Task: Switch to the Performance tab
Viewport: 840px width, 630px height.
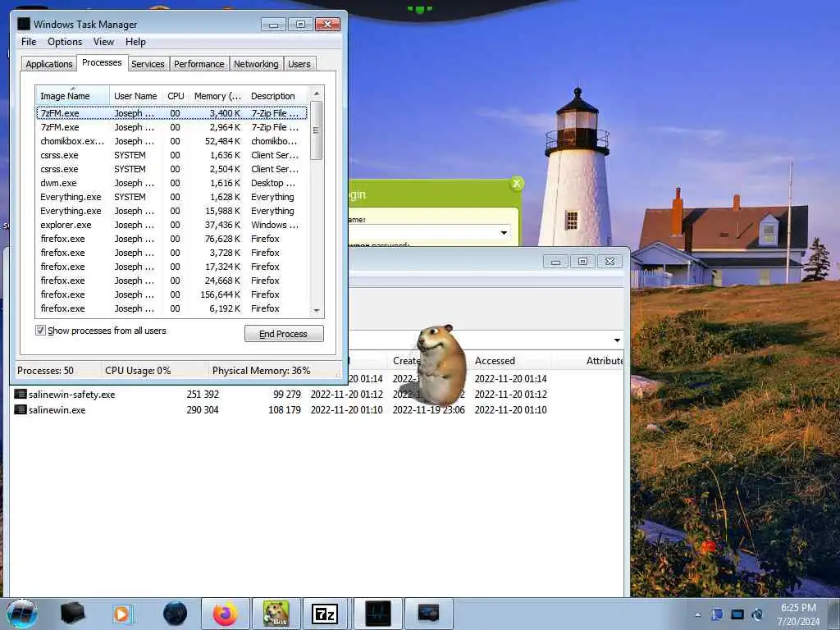Action: click(x=199, y=64)
